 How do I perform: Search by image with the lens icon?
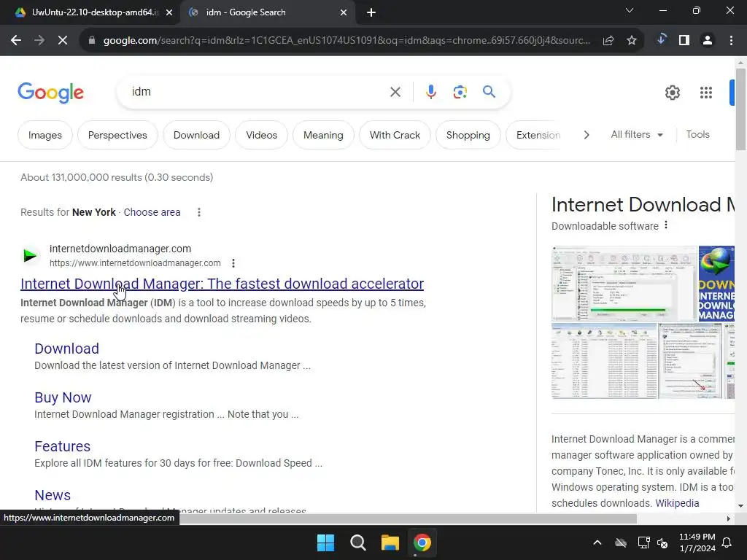tap(460, 92)
